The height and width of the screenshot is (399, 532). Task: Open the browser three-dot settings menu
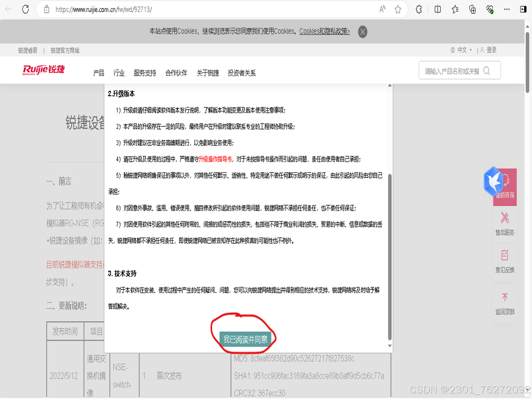tap(507, 10)
